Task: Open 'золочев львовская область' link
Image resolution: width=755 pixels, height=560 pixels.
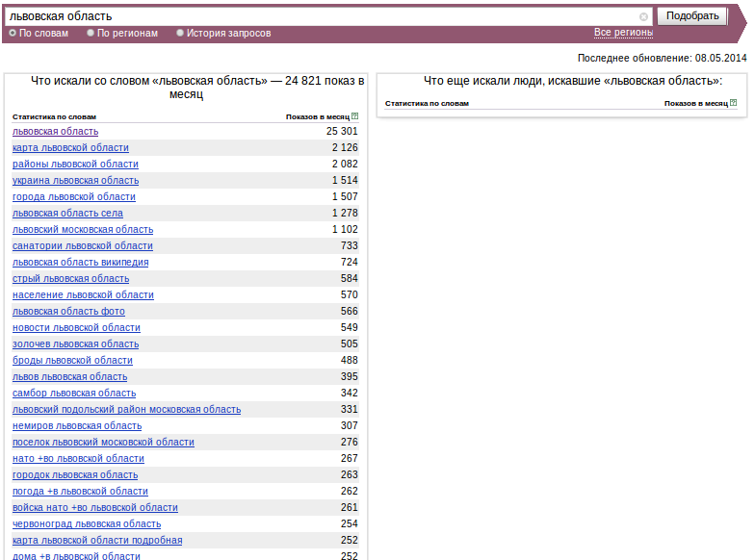Action: (x=75, y=344)
